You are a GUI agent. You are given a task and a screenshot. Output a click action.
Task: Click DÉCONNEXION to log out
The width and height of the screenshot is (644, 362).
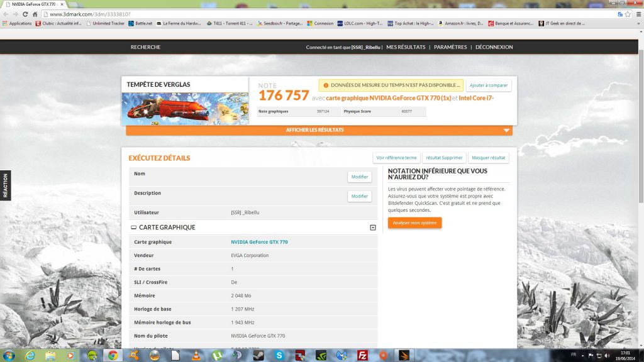click(x=494, y=47)
